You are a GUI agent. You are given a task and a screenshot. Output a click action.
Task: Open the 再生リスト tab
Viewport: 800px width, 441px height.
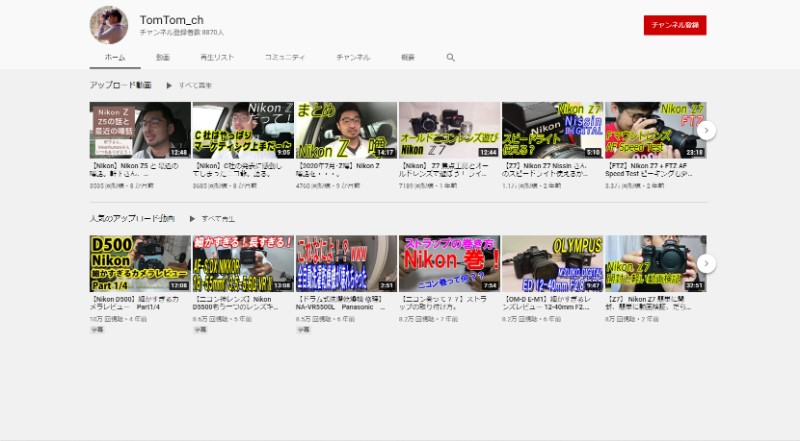point(217,57)
